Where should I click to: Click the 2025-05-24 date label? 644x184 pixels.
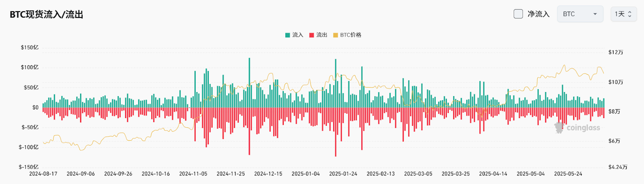coord(569,174)
